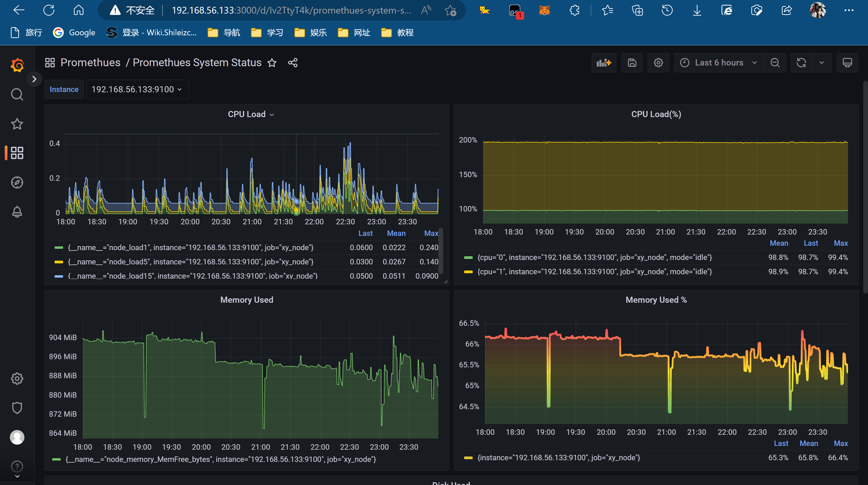Toggle node_memory_MemFree_bytes legend series
The width and height of the screenshot is (868, 485).
221,460
